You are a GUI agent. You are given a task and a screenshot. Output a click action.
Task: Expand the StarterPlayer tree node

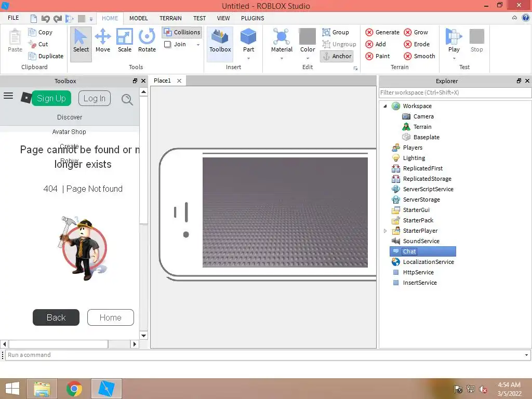tap(385, 231)
